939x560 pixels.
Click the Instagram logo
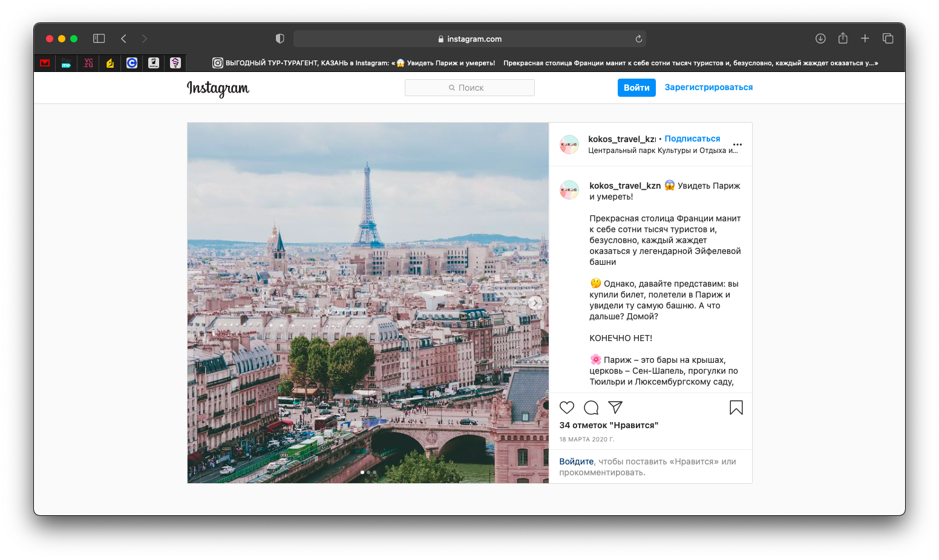click(x=218, y=88)
